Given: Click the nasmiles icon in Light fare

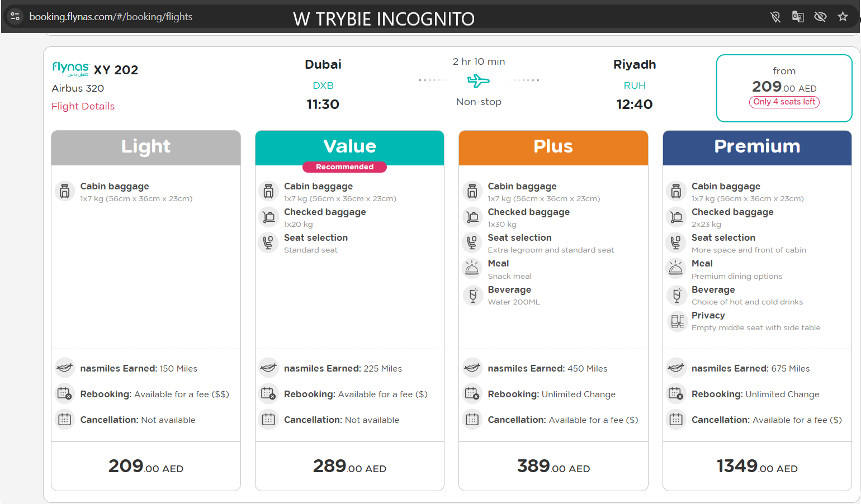Looking at the screenshot, I should 65,368.
